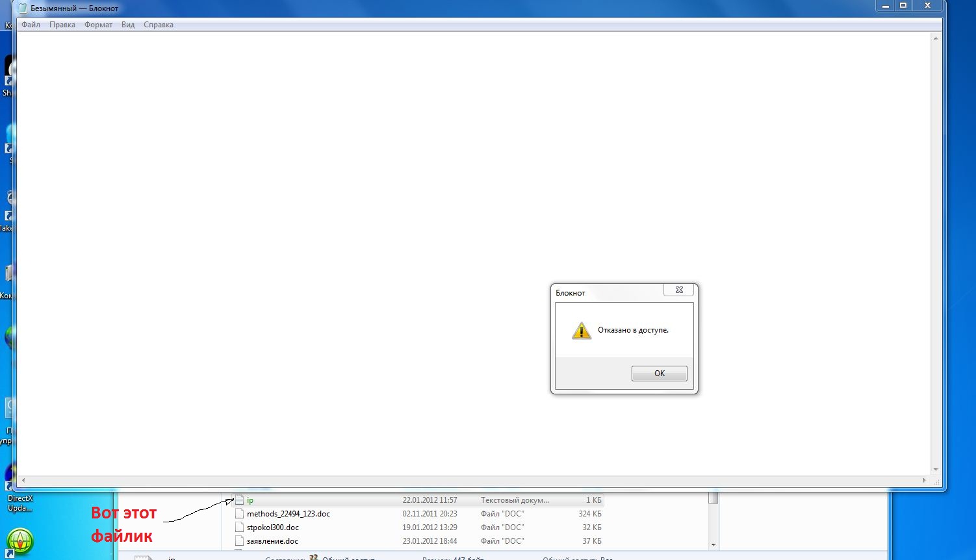Screen dimensions: 976x560
Task: Open the Формат menu
Action: (98, 25)
